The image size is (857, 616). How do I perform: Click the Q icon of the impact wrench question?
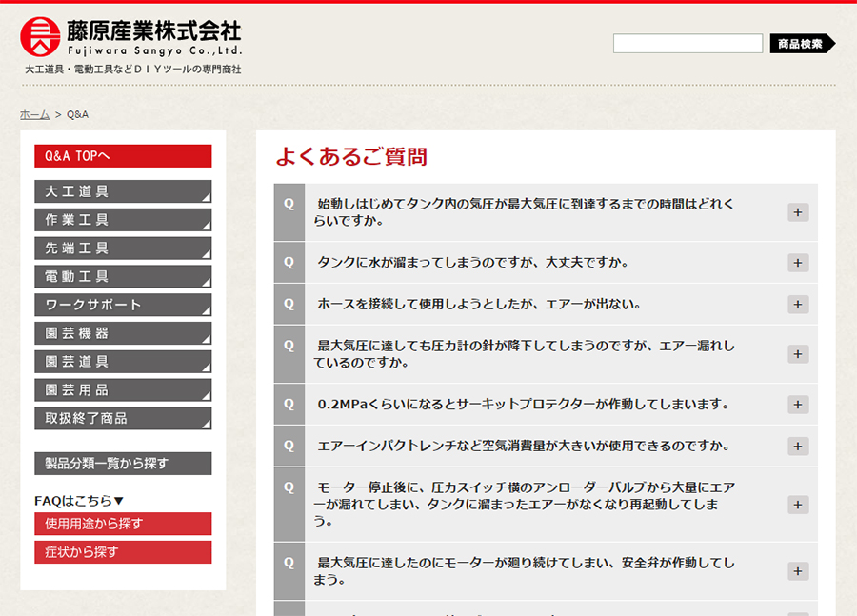pos(289,446)
